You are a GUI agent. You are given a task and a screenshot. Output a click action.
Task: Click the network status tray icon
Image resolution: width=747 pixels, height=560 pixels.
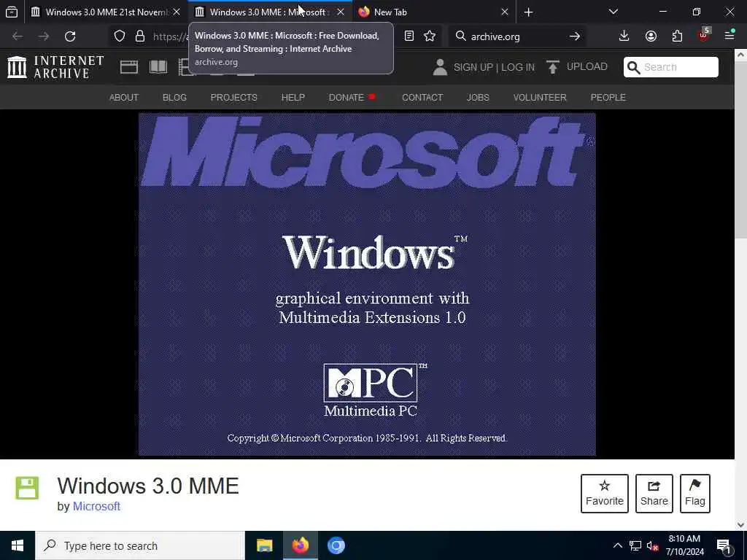point(635,545)
